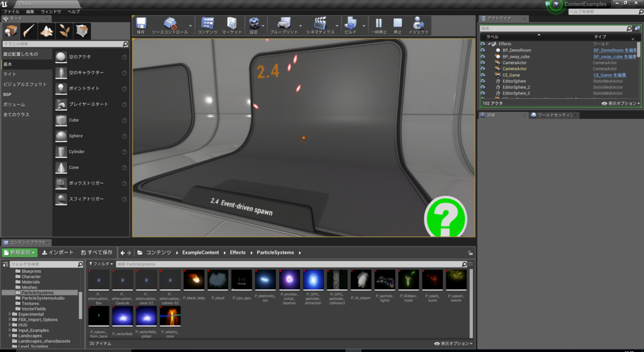Click the green question mark help icon
Viewport: 644px width, 352px height.
click(446, 218)
